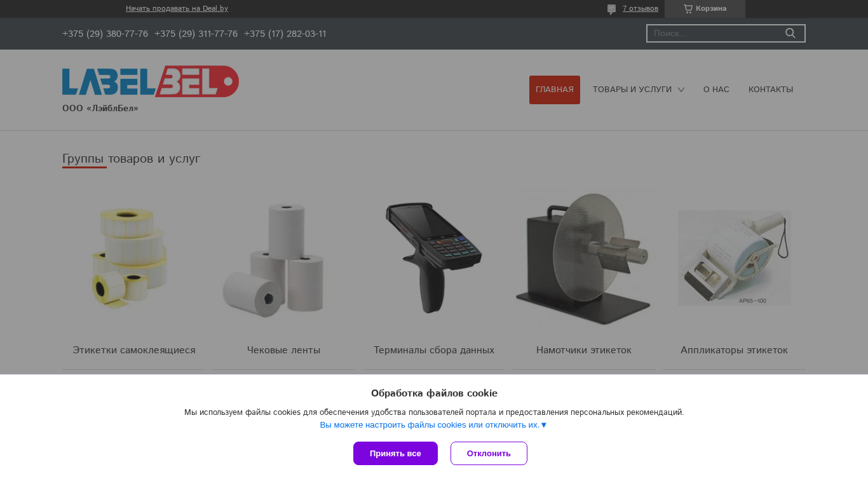Open the Контакты menu item
868x488 pixels.
point(771,90)
